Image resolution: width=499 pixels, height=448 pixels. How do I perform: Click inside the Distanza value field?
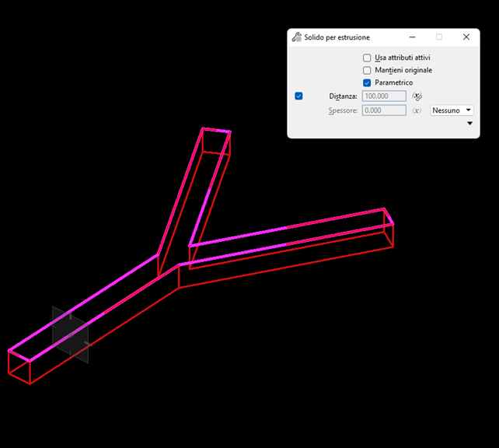click(383, 96)
